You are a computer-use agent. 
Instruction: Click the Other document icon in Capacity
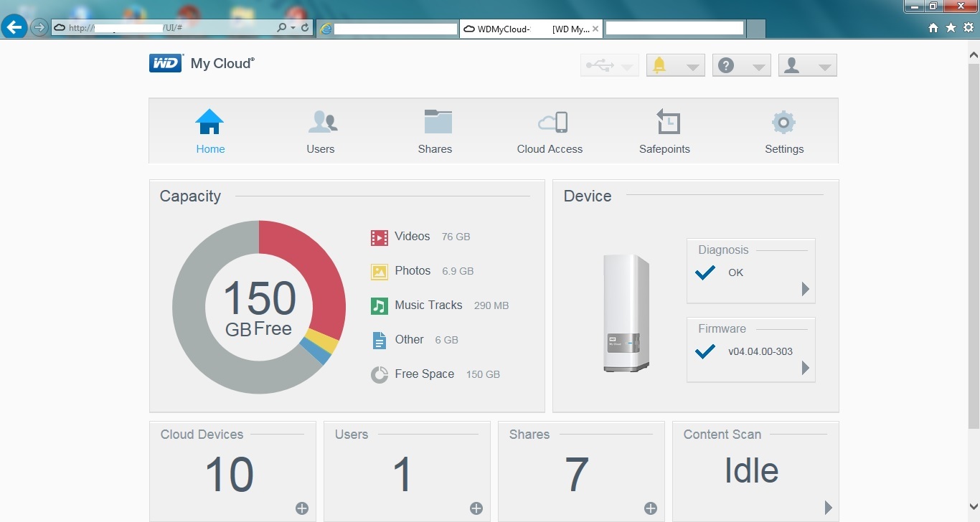coord(379,341)
